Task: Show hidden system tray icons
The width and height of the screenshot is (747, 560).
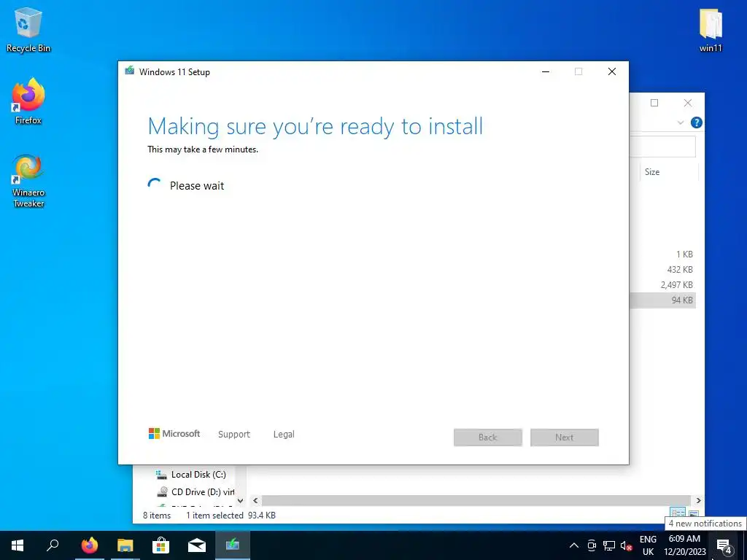Action: (x=574, y=545)
